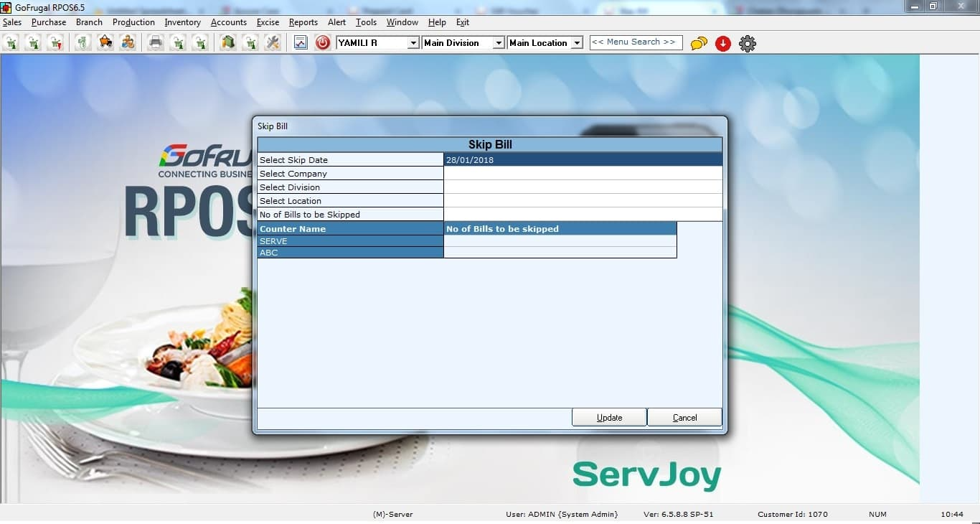Open the Branch menu
The width and height of the screenshot is (980, 524).
pos(89,22)
